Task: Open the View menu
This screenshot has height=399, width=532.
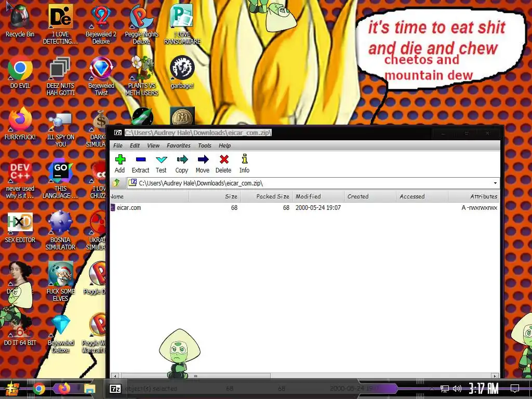Action: 153,145
